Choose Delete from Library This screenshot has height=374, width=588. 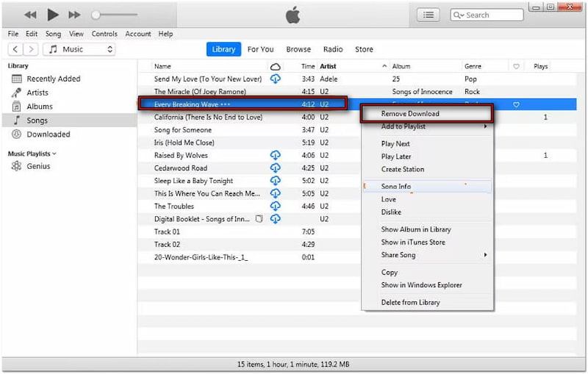(427, 303)
